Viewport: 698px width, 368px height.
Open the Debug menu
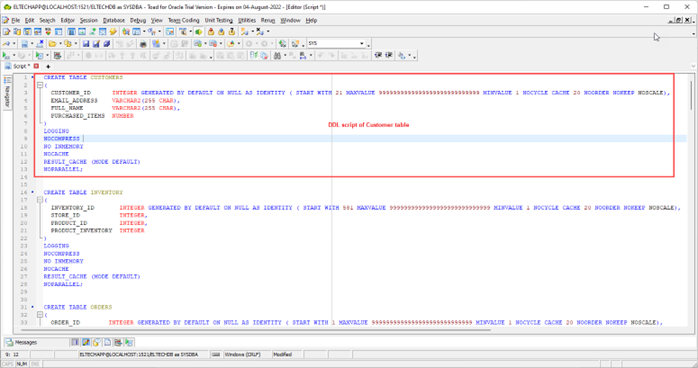138,20
